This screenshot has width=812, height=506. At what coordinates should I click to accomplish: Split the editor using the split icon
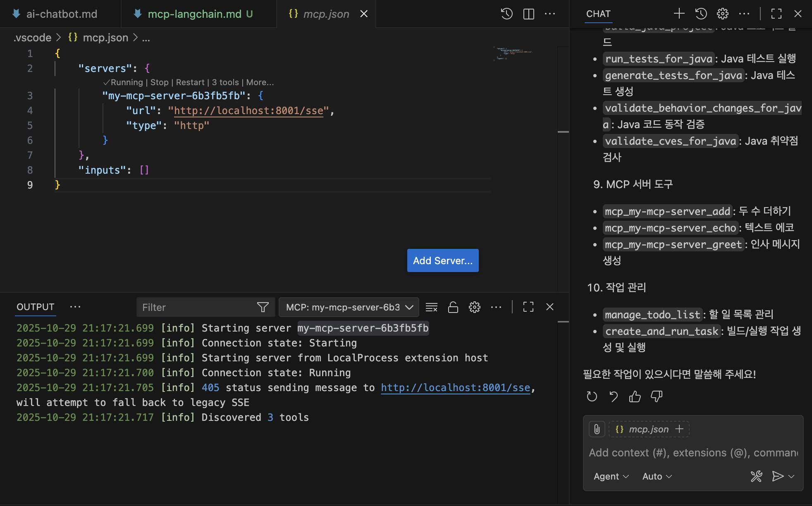528,14
